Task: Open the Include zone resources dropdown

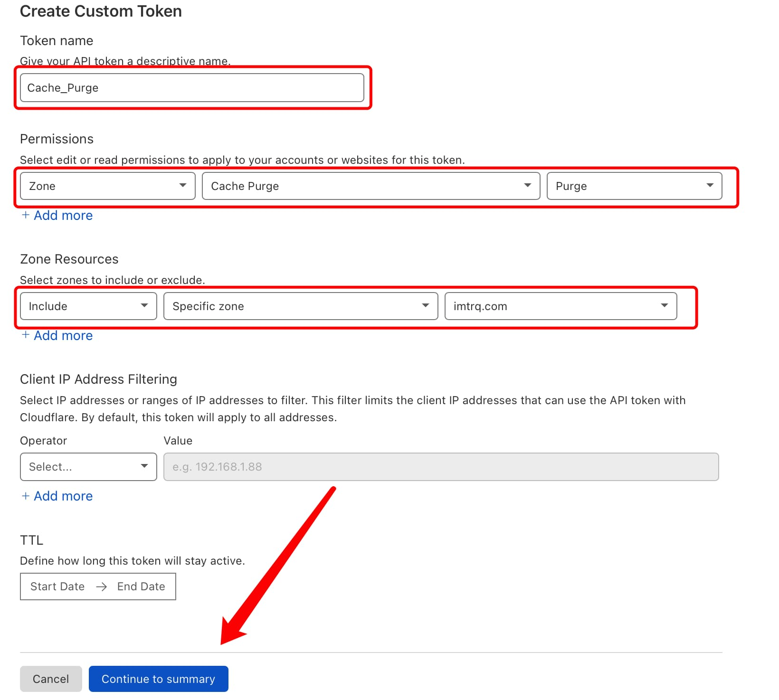Action: pyautogui.click(x=88, y=306)
